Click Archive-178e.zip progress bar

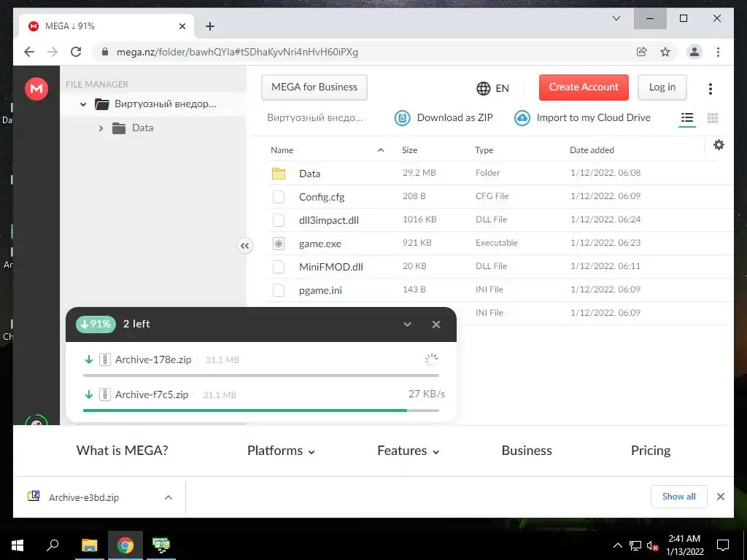[x=261, y=376]
